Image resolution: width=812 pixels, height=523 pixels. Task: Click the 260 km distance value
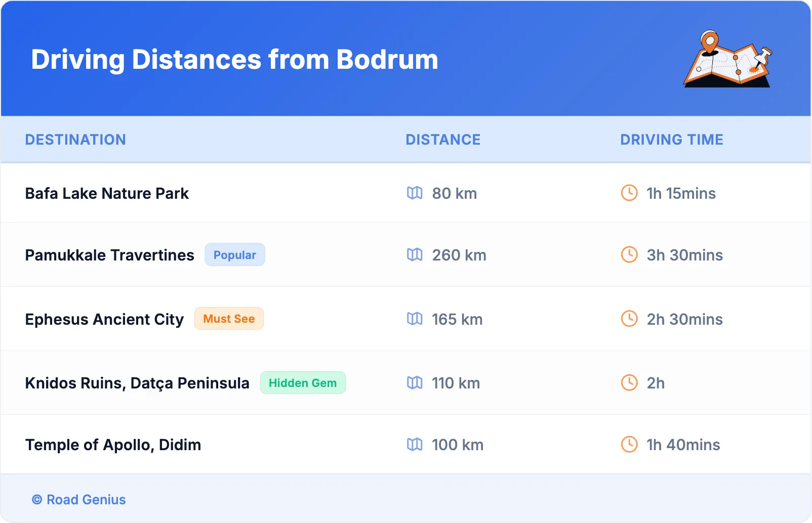click(x=459, y=255)
